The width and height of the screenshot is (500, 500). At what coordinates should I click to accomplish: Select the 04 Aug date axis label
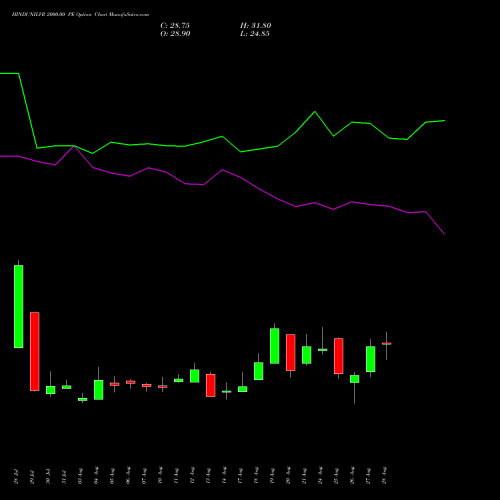click(x=96, y=476)
